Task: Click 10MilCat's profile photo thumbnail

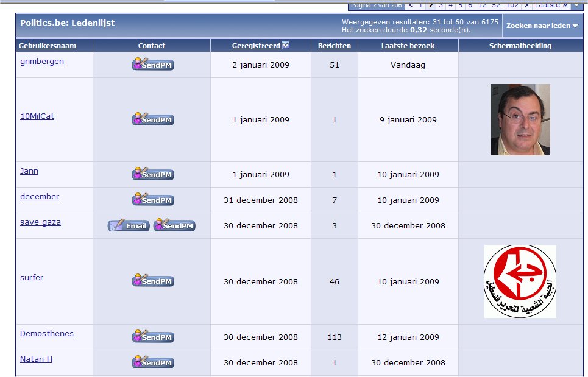Action: 520,120
